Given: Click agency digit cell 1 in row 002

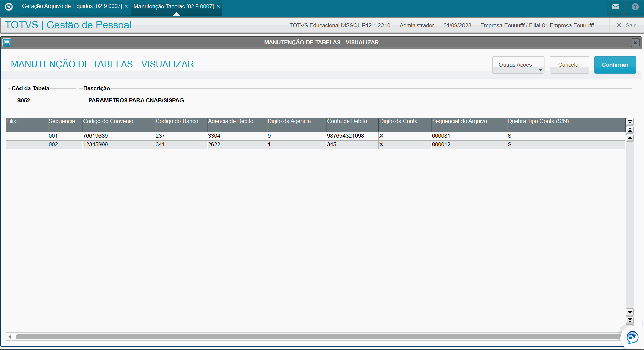Looking at the screenshot, I should point(296,145).
